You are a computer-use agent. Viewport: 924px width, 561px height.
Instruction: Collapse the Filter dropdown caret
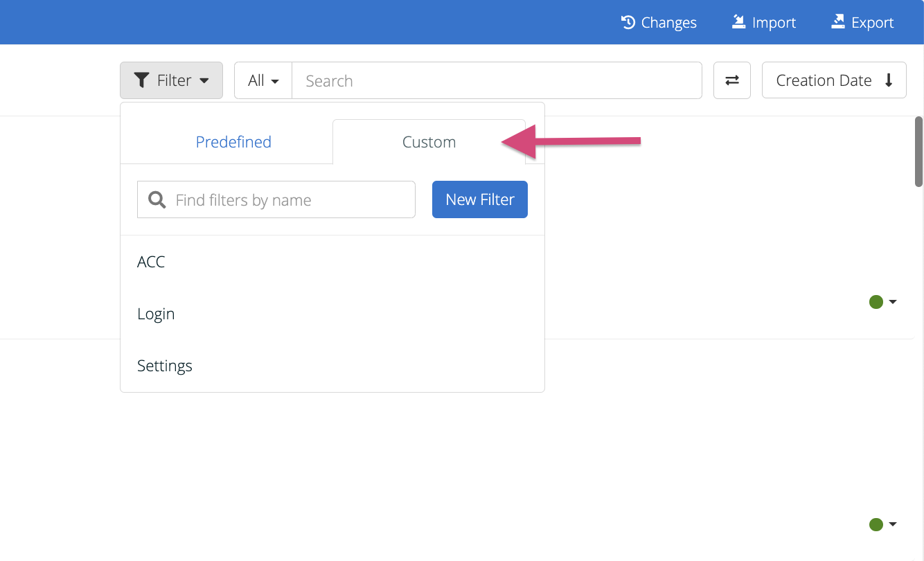pyautogui.click(x=204, y=81)
